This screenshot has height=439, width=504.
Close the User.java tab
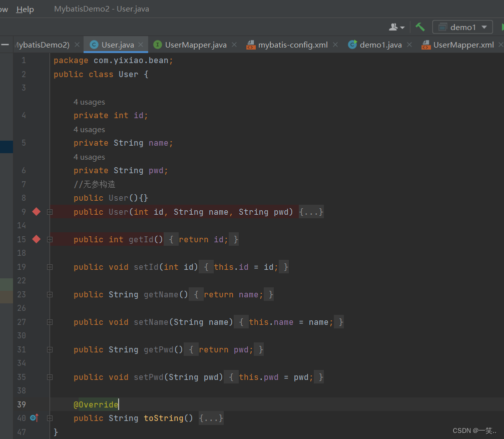pos(141,45)
